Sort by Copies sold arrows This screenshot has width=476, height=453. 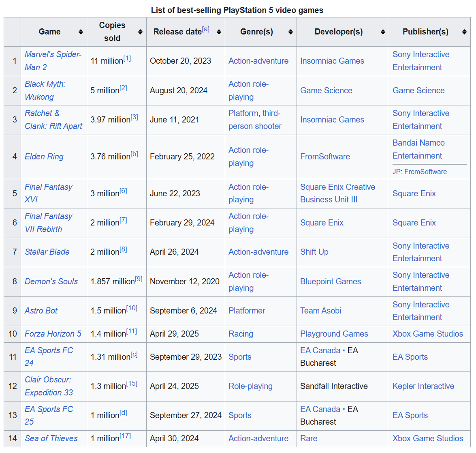coord(140,32)
